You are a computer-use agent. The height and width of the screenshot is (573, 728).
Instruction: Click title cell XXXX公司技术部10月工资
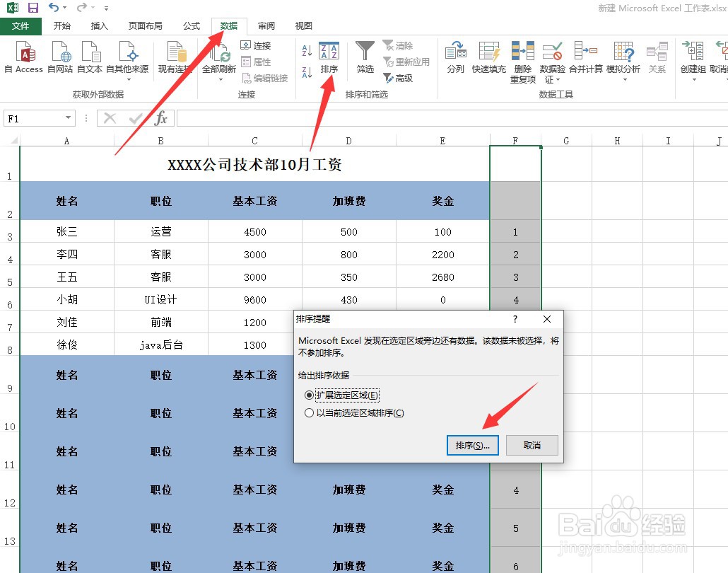pyautogui.click(x=254, y=164)
